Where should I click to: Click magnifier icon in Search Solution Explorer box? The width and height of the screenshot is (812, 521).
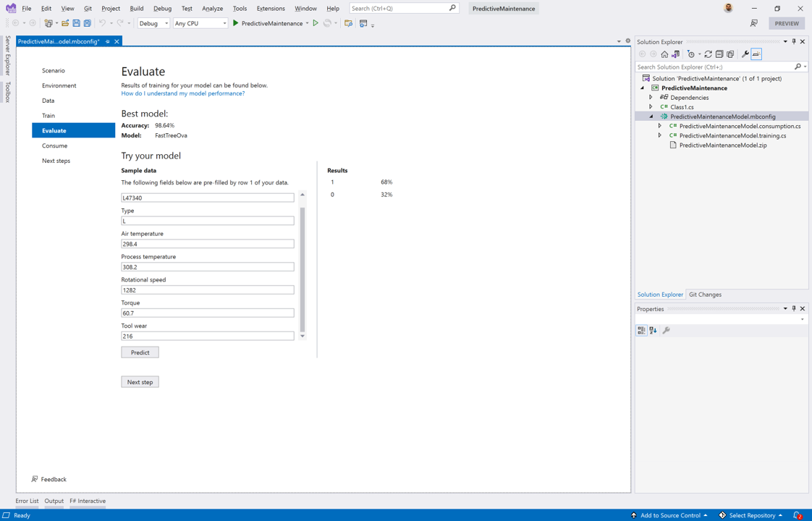click(x=798, y=67)
